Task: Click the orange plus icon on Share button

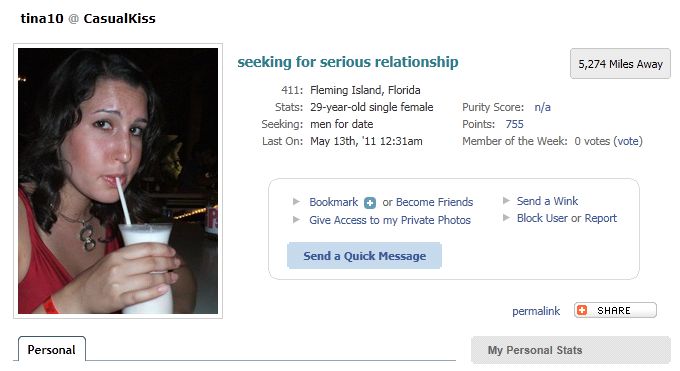Action: coord(582,310)
